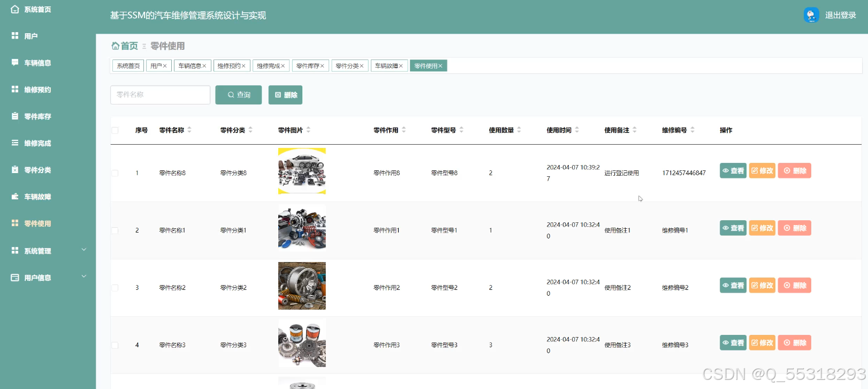The width and height of the screenshot is (868, 389).
Task: Toggle the select-all checkbox in table header
Action: coord(115,130)
